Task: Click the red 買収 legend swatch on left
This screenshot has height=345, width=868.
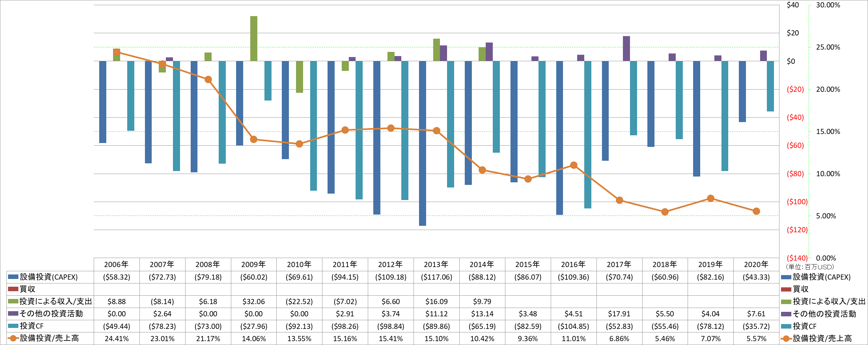Action: coord(13,289)
